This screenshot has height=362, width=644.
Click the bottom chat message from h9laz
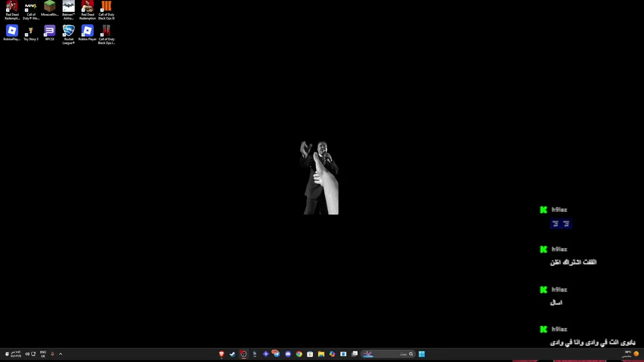point(593,342)
